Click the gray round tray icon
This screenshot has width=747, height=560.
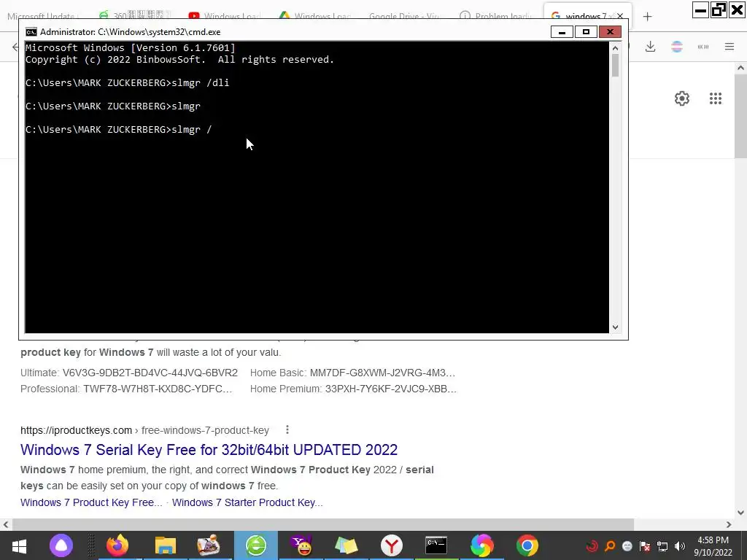tap(627, 545)
